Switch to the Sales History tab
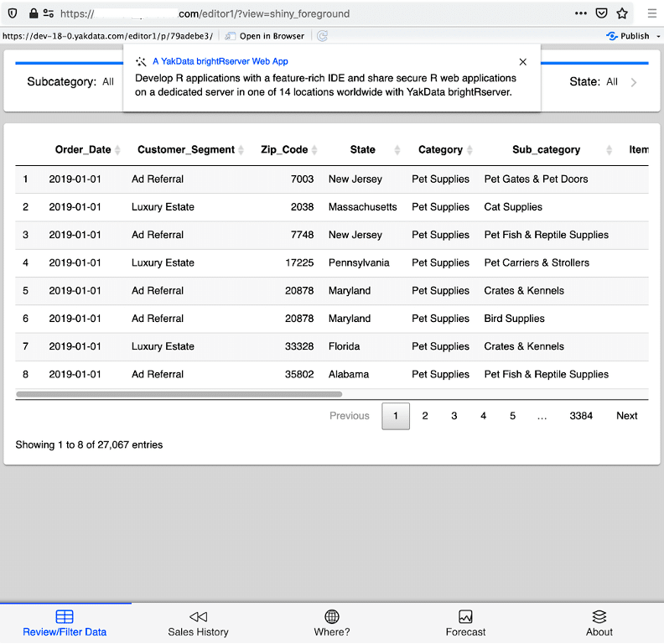Screen dimensions: 664x644 (x=198, y=623)
